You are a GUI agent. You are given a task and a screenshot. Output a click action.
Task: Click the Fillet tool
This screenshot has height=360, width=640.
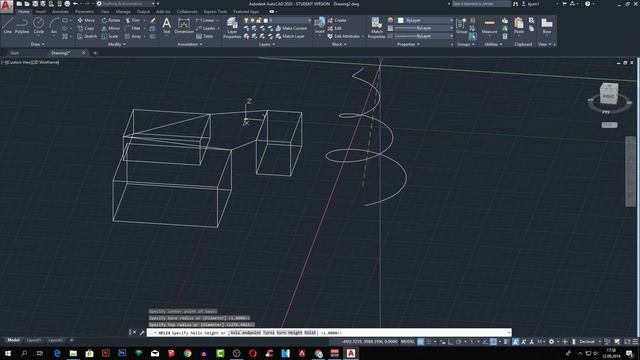point(133,28)
